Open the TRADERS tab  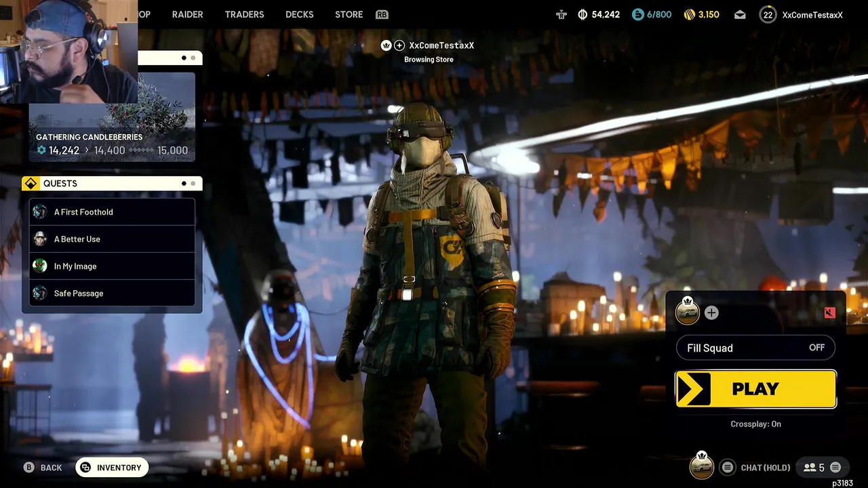pyautogui.click(x=244, y=14)
